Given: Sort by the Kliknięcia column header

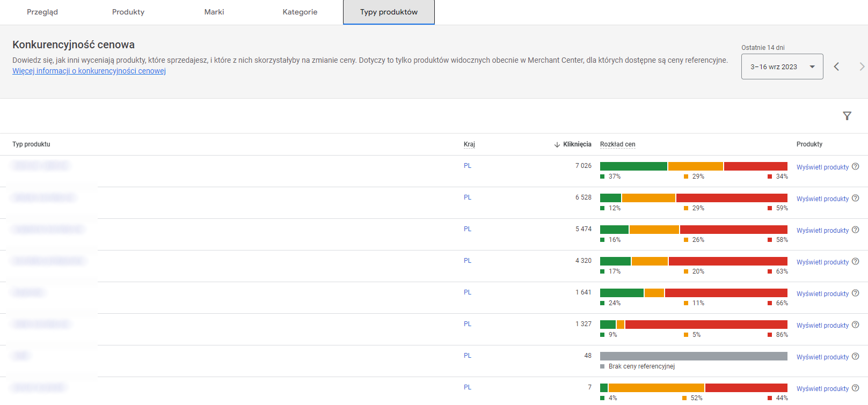Looking at the screenshot, I should point(577,144).
